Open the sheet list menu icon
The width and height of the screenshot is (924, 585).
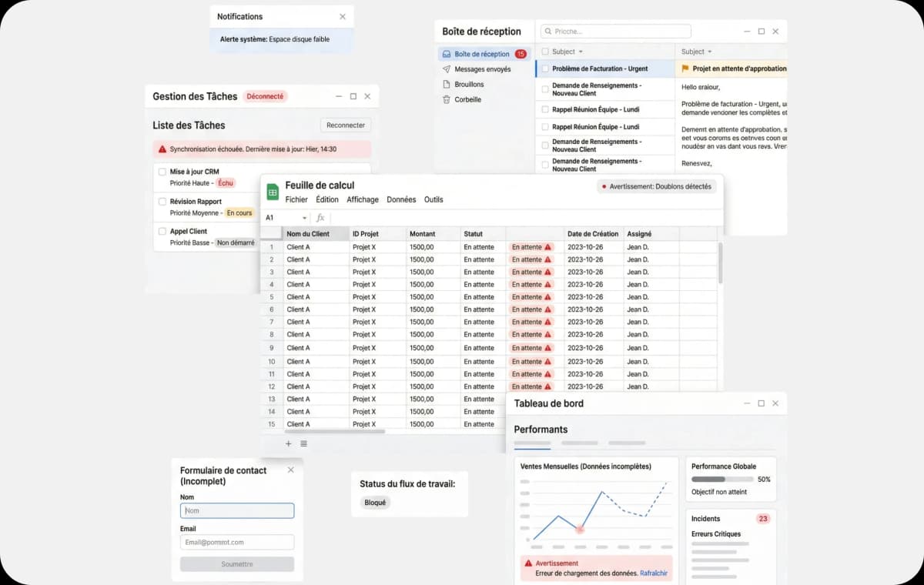(x=303, y=443)
